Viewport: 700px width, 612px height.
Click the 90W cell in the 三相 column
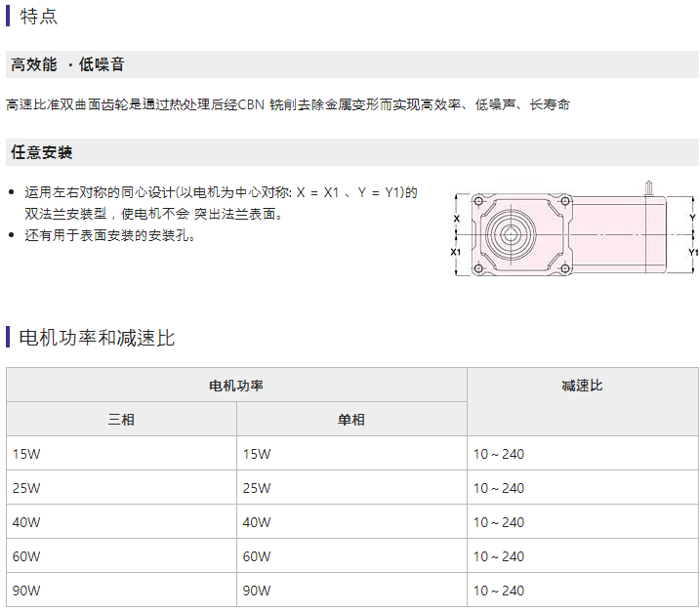pos(26,591)
